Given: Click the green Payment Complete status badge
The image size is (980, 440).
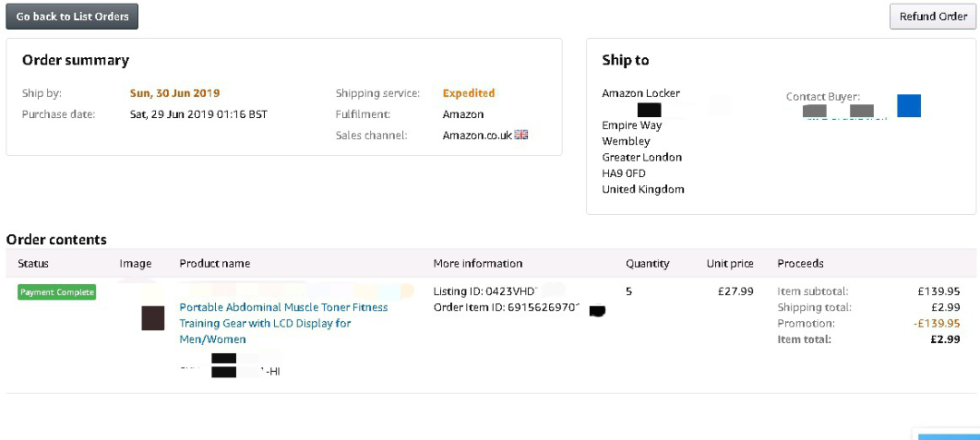Looking at the screenshot, I should 57,292.
